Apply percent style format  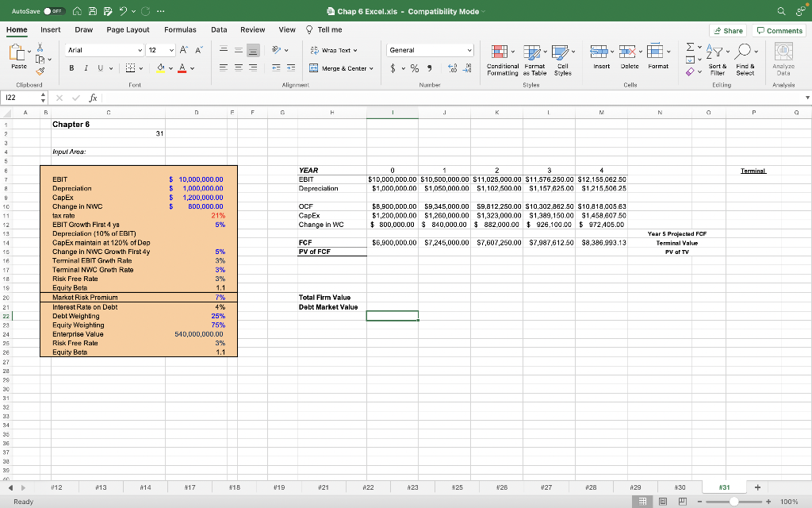point(415,68)
